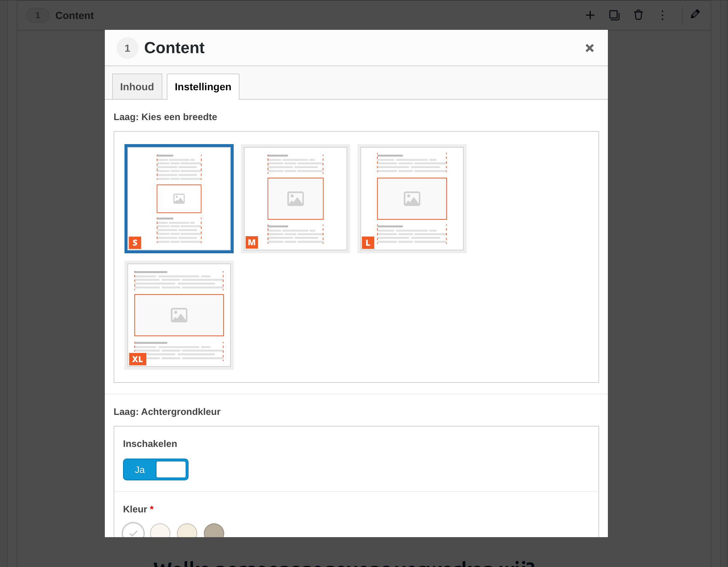728x567 pixels.
Task: Click the number 1 badge in dialog header
Action: (x=127, y=48)
